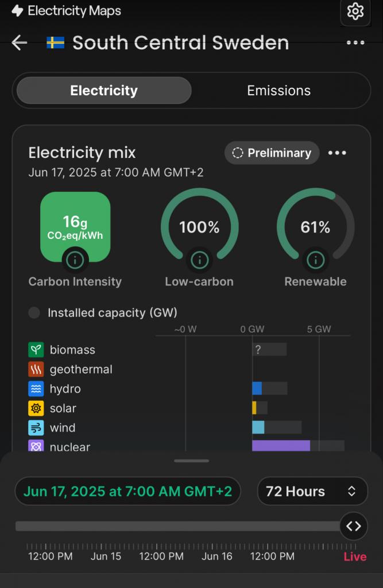Click the panel drag handle bar

(x=192, y=461)
